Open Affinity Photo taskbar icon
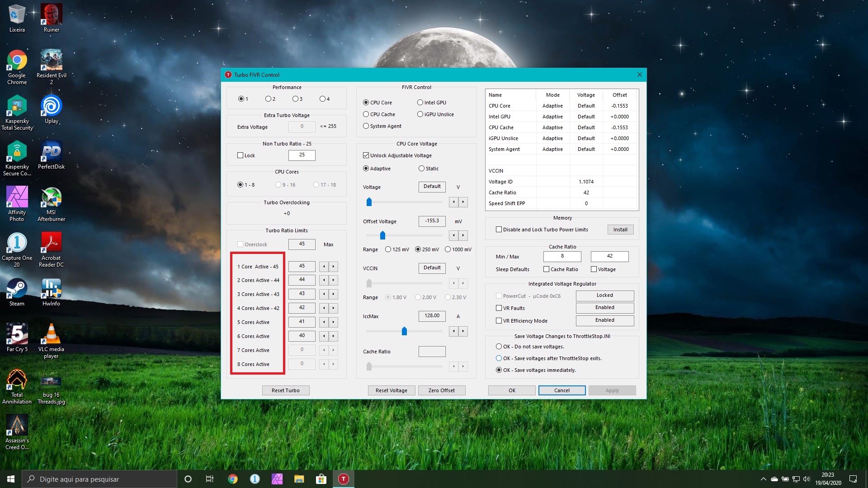868x488 pixels. (x=277, y=479)
